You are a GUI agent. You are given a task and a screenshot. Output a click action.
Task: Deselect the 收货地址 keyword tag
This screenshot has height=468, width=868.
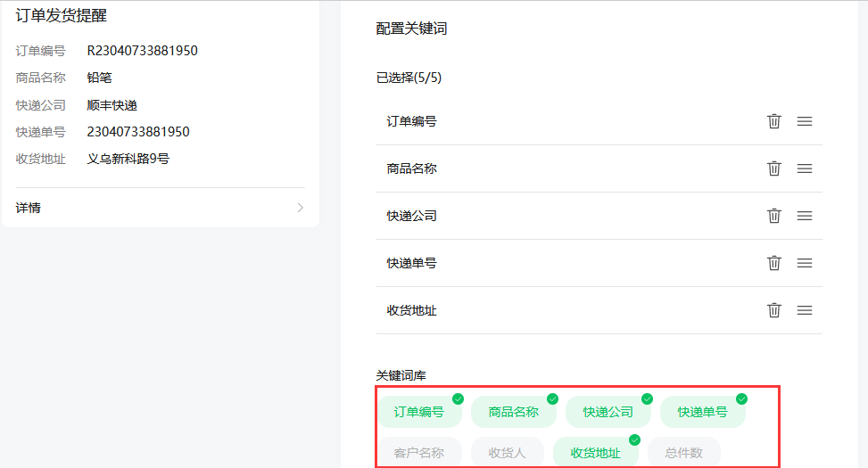pos(596,453)
